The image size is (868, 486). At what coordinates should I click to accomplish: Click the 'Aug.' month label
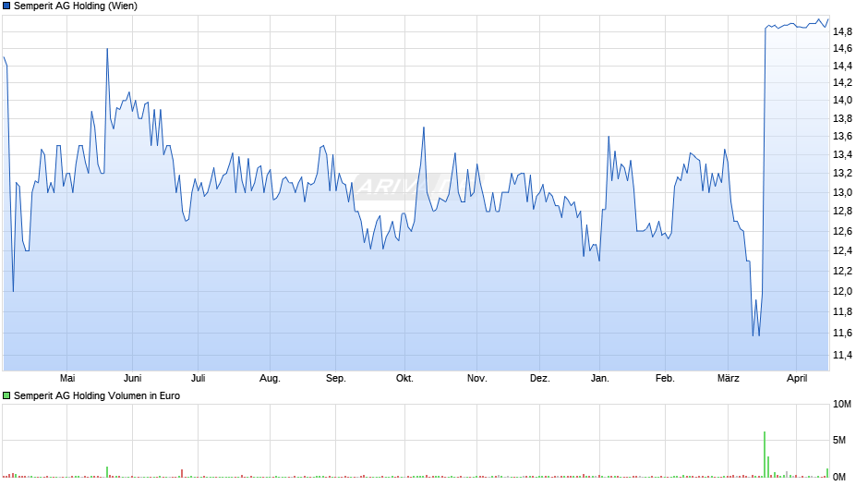click(x=270, y=379)
